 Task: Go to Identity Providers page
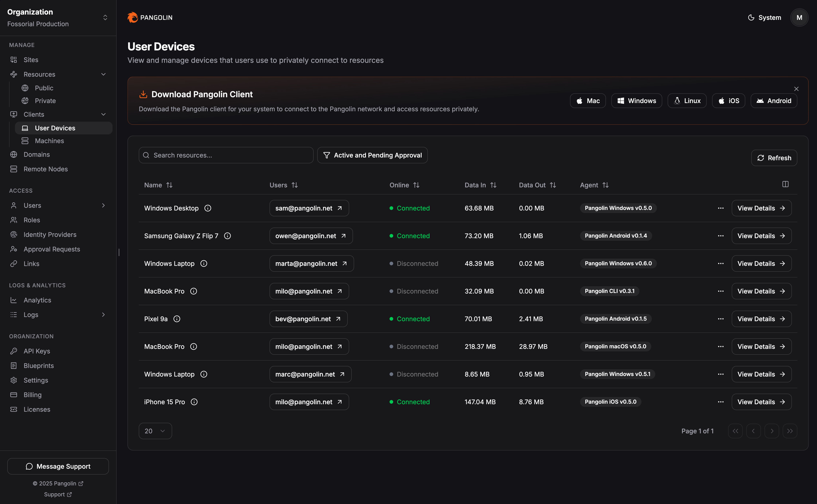coord(50,234)
